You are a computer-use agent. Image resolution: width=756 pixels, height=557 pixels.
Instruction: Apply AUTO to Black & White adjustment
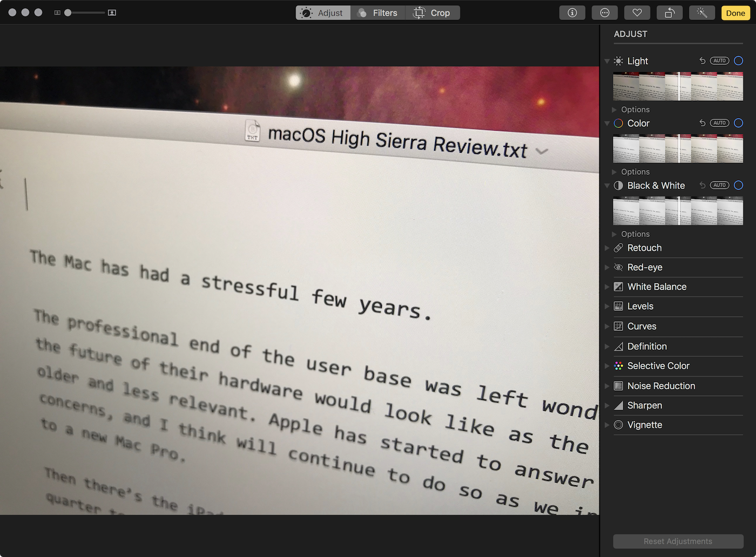(x=719, y=185)
